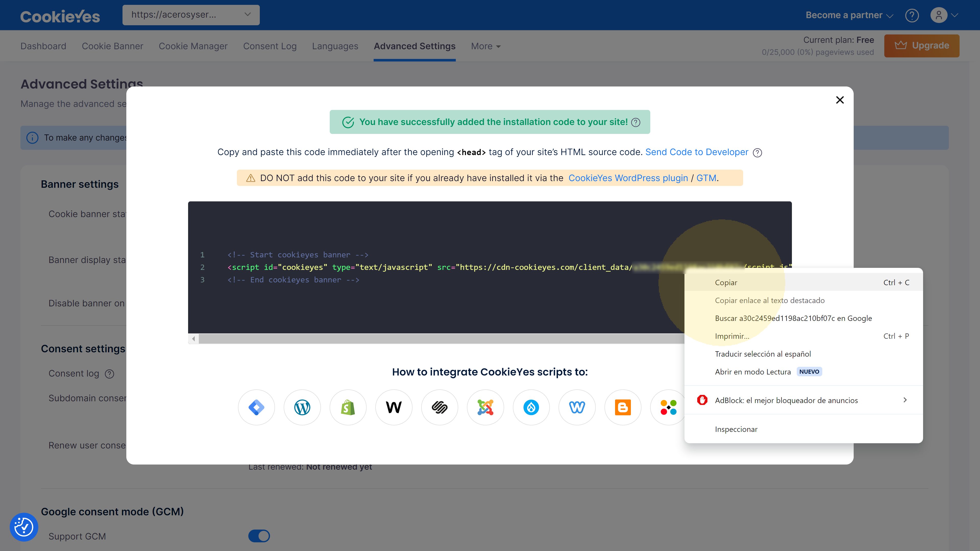Choose Traducir selección al español
This screenshot has width=980, height=551.
(803, 354)
